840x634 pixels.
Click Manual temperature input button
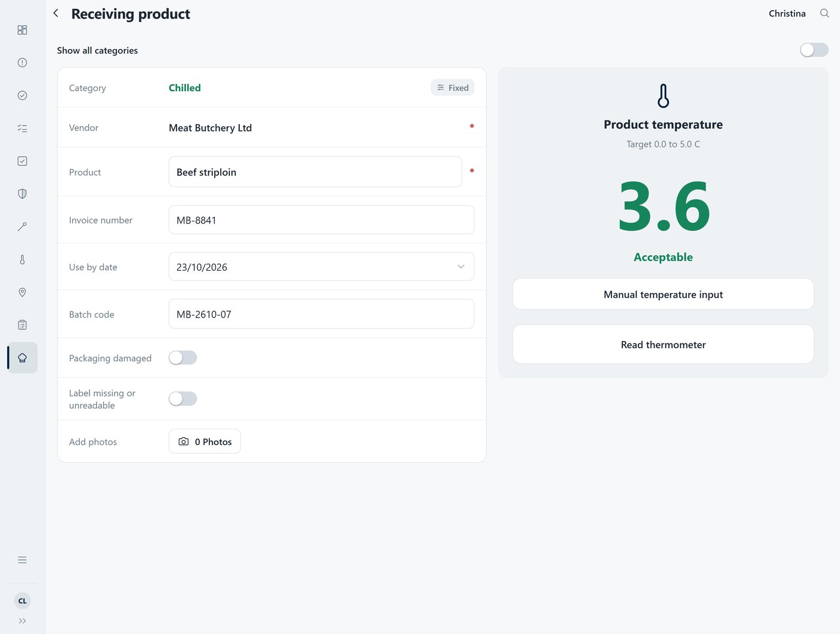663,294
